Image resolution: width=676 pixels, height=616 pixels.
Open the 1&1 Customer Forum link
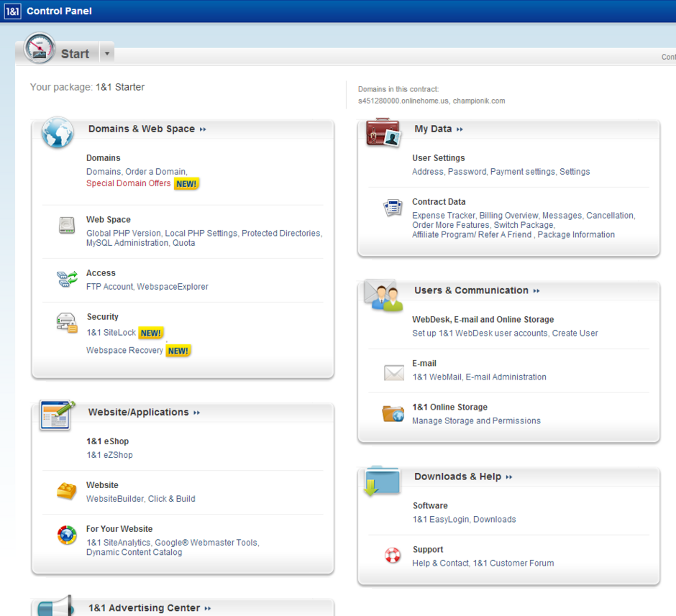pos(513,563)
